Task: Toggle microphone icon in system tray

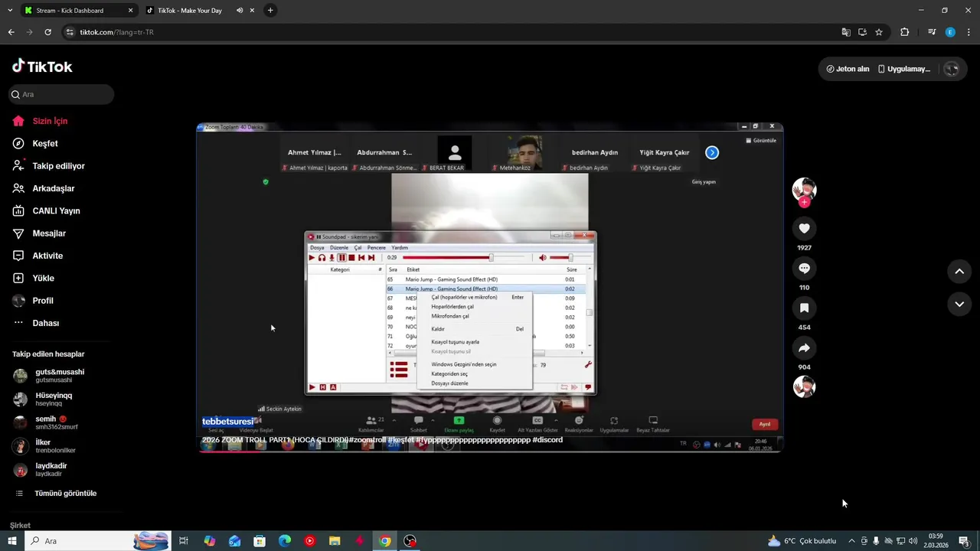Action: pos(876,541)
